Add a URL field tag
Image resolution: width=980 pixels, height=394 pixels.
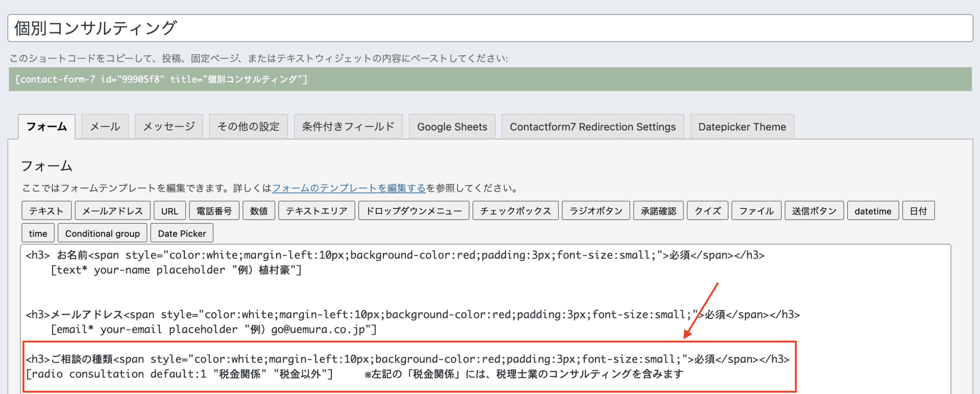click(x=170, y=211)
